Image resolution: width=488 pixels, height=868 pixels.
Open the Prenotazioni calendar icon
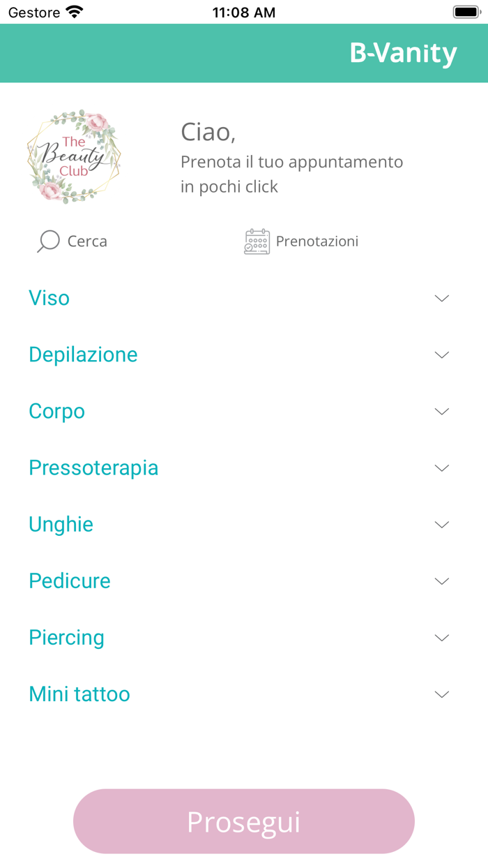click(257, 241)
